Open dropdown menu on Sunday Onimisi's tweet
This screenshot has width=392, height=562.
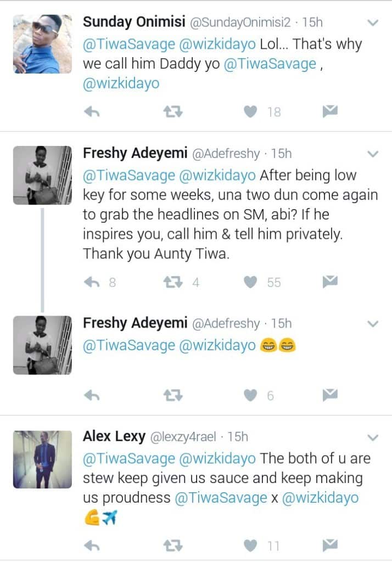point(373,23)
